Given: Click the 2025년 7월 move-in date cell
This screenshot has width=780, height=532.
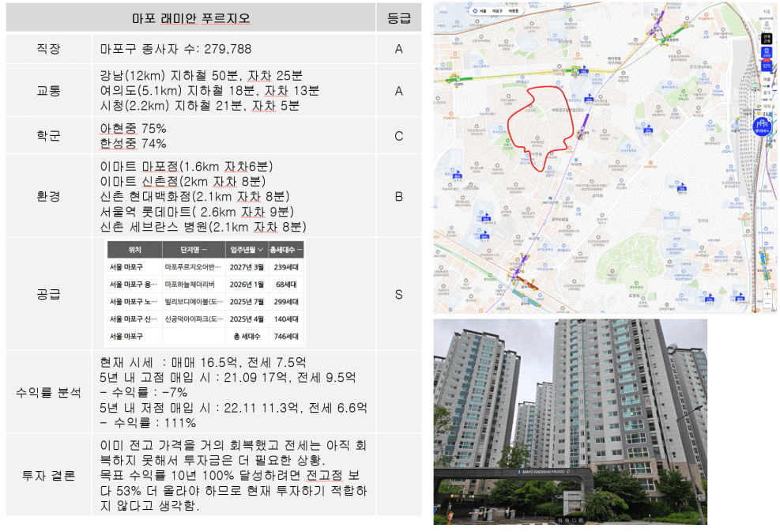Looking at the screenshot, I should click(247, 302).
